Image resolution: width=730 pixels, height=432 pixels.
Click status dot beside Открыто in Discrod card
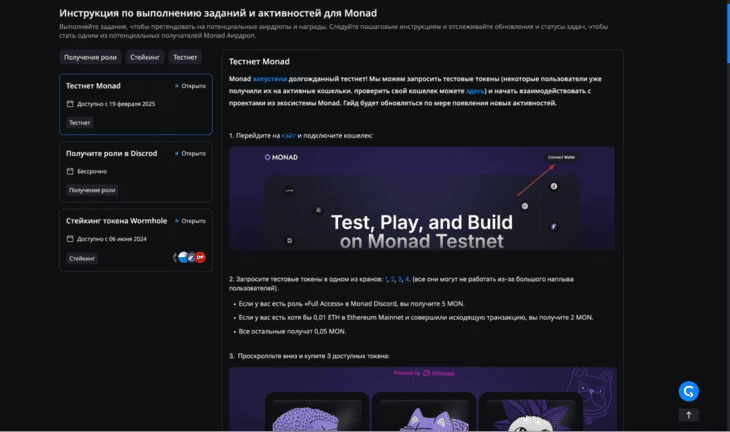coord(176,154)
